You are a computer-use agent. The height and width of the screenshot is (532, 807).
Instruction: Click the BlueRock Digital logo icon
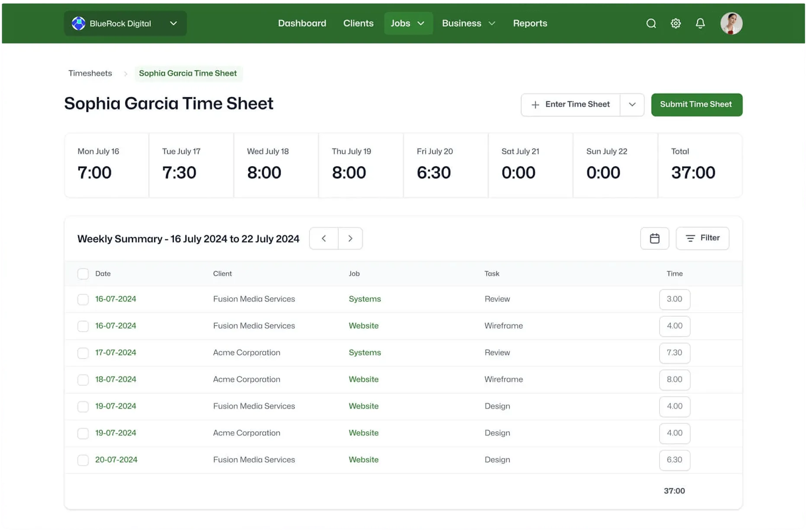coord(78,23)
